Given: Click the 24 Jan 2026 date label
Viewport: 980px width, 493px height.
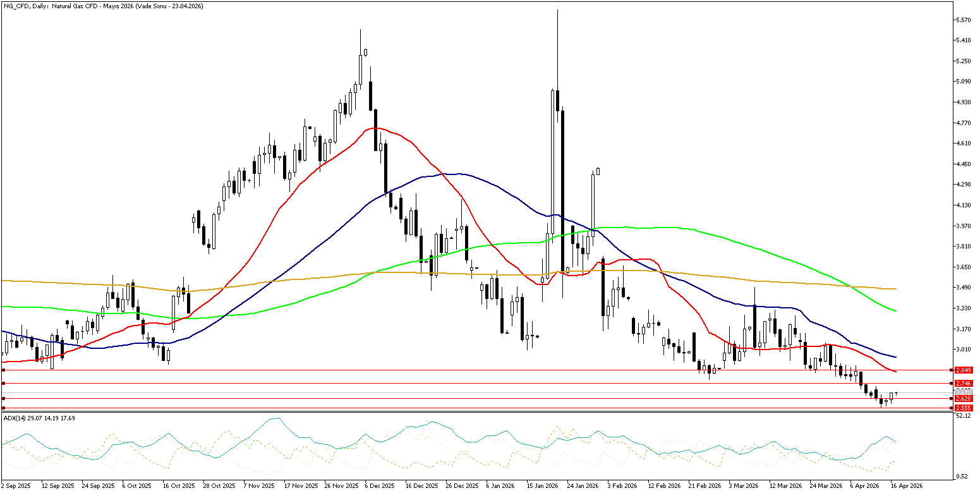Looking at the screenshot, I should tap(583, 486).
